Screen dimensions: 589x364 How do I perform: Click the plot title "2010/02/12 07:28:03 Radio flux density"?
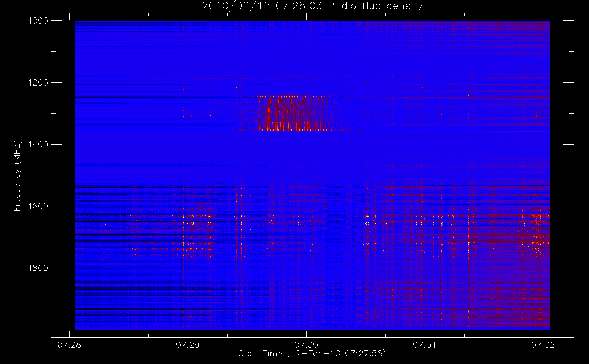pos(312,6)
